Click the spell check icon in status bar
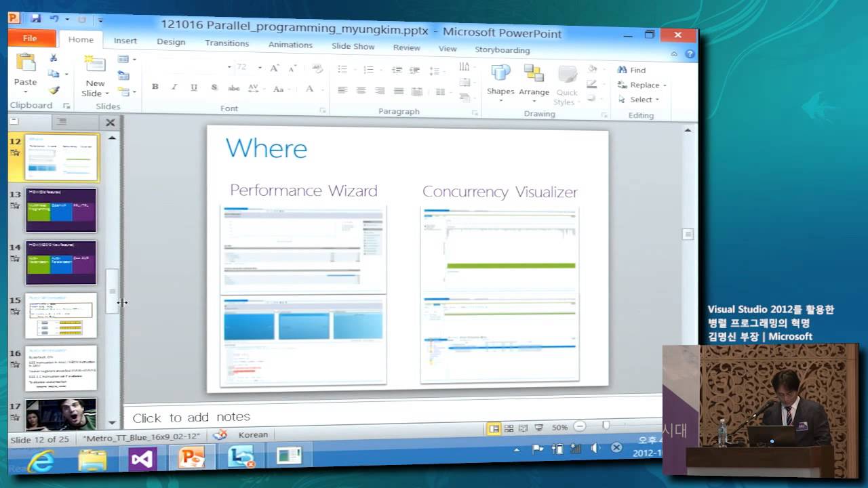868x488 pixels. pos(219,435)
